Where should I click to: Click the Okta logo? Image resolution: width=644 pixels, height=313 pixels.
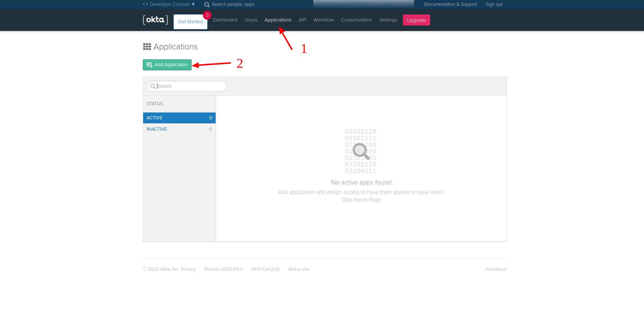click(x=155, y=20)
